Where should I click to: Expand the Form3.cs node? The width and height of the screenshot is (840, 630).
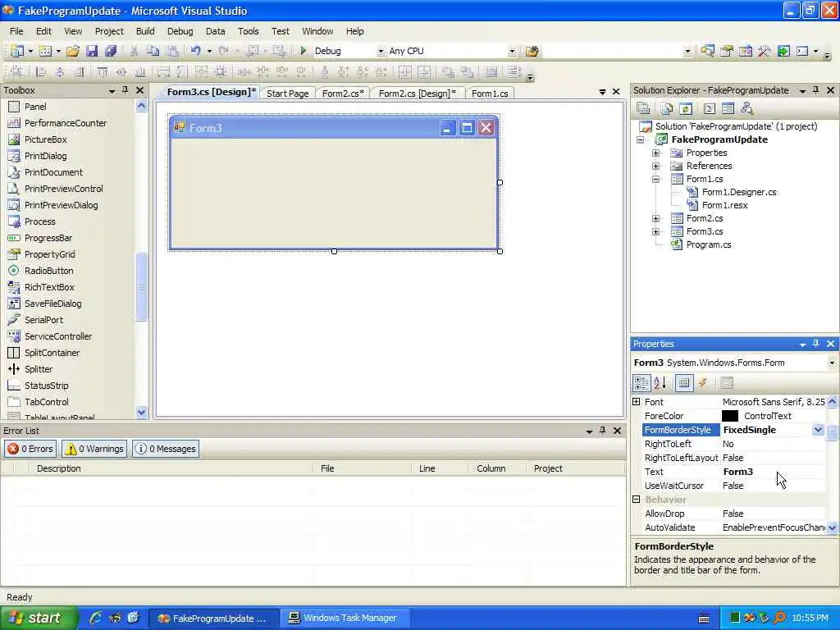tap(655, 231)
